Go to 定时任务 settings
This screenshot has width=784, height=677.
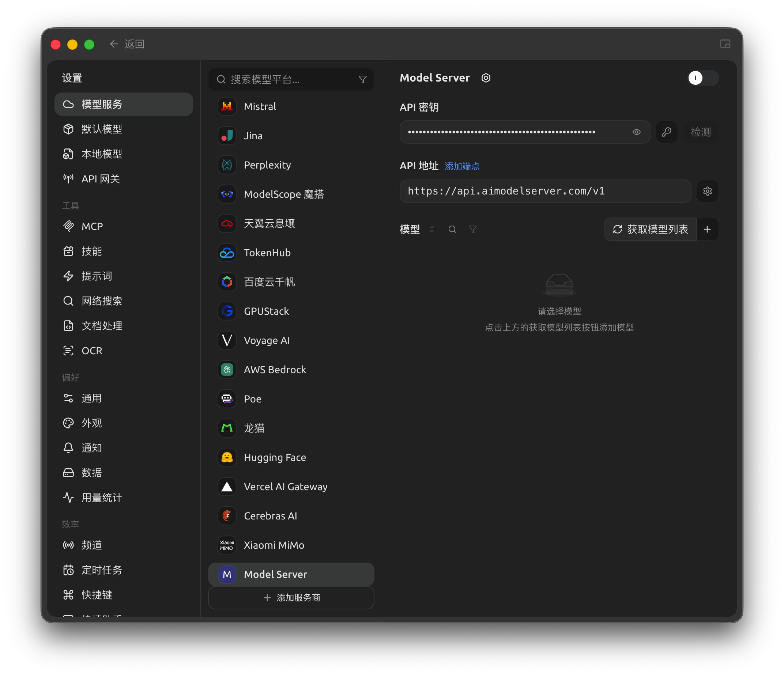point(124,570)
